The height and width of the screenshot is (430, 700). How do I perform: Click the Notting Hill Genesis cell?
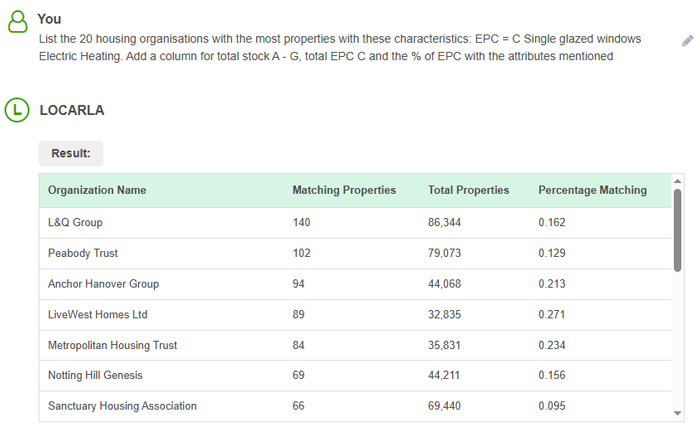95,375
